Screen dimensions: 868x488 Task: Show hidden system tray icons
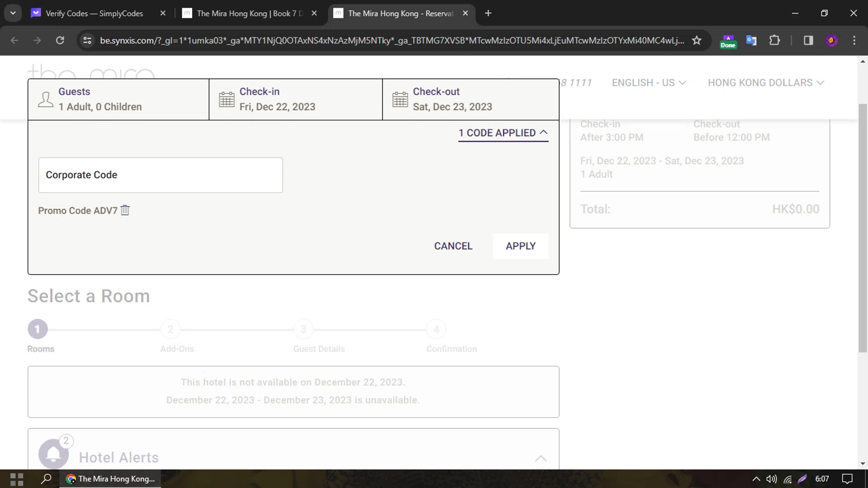pyautogui.click(x=756, y=479)
